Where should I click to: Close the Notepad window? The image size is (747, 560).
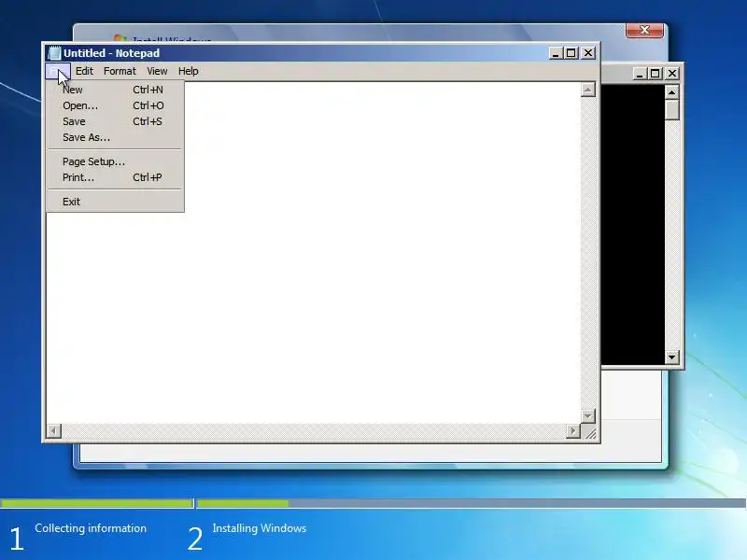coord(588,53)
